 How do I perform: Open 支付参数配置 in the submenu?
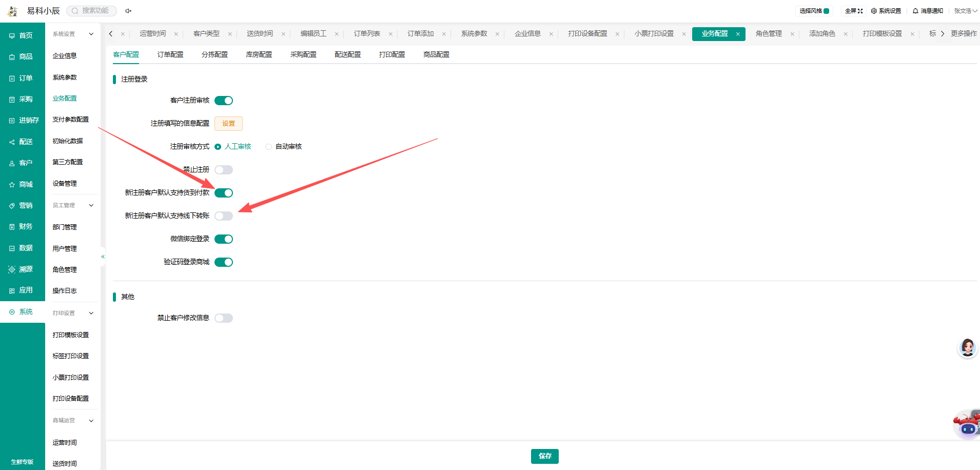(71, 120)
